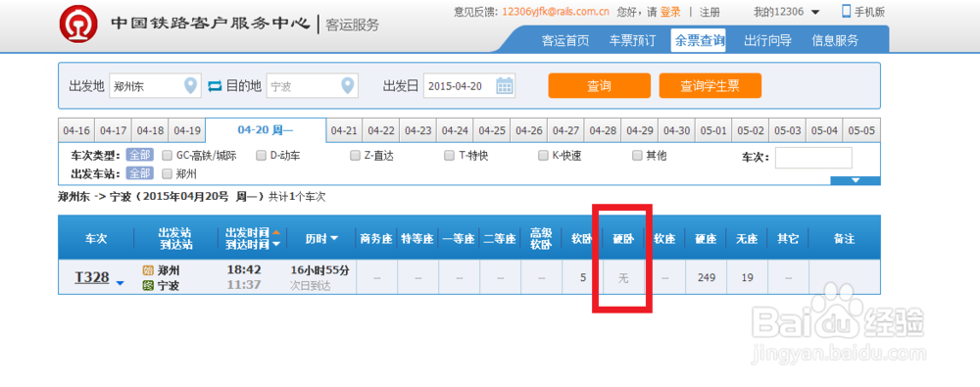Click the mobile version phone icon
Image resolution: width=980 pixels, height=387 pixels.
847,11
